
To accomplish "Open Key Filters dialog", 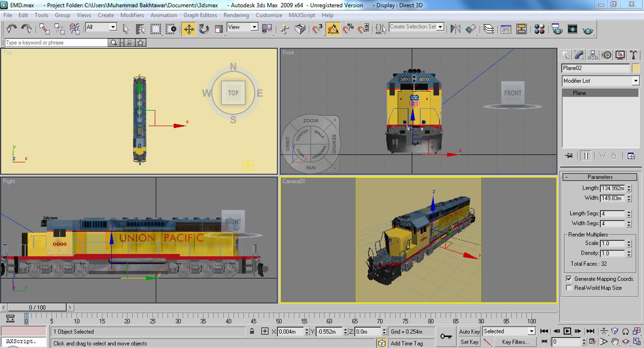I will [x=515, y=342].
